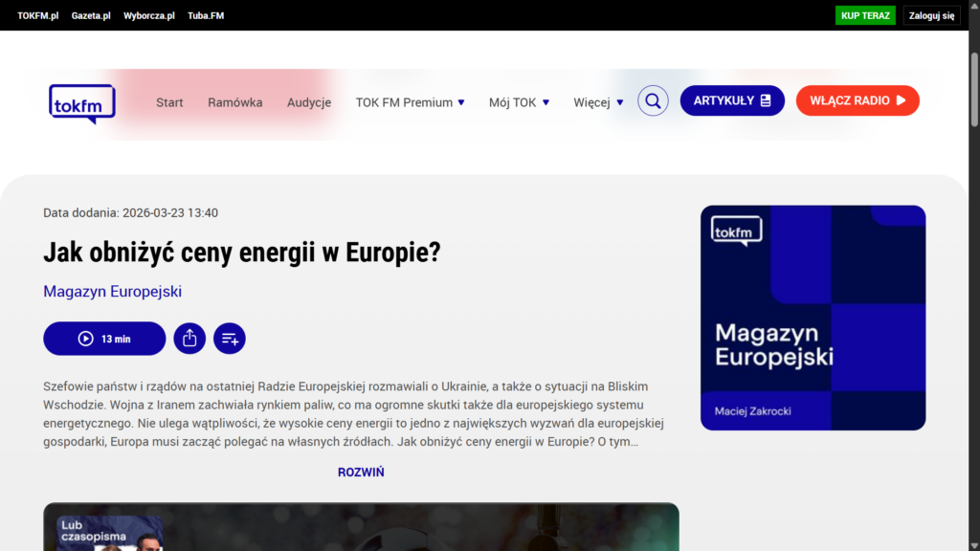Expand the Więcej menu
Viewport: 980px width, 551px height.
[598, 102]
